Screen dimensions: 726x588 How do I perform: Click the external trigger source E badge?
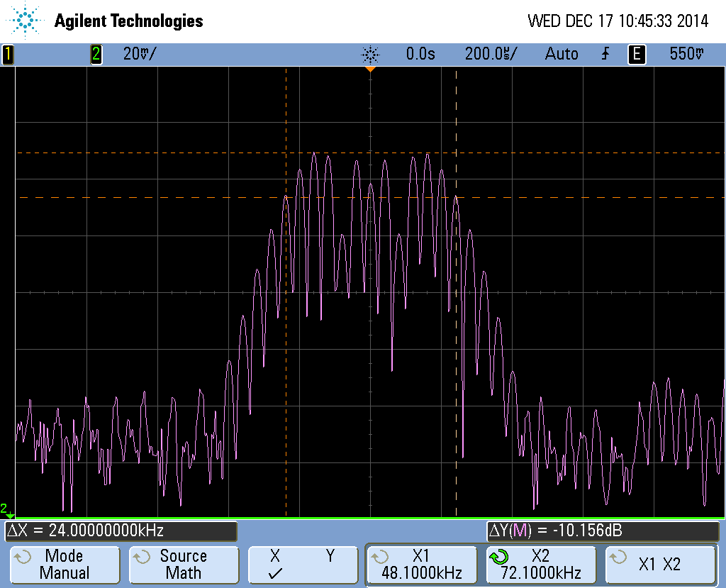[x=637, y=55]
